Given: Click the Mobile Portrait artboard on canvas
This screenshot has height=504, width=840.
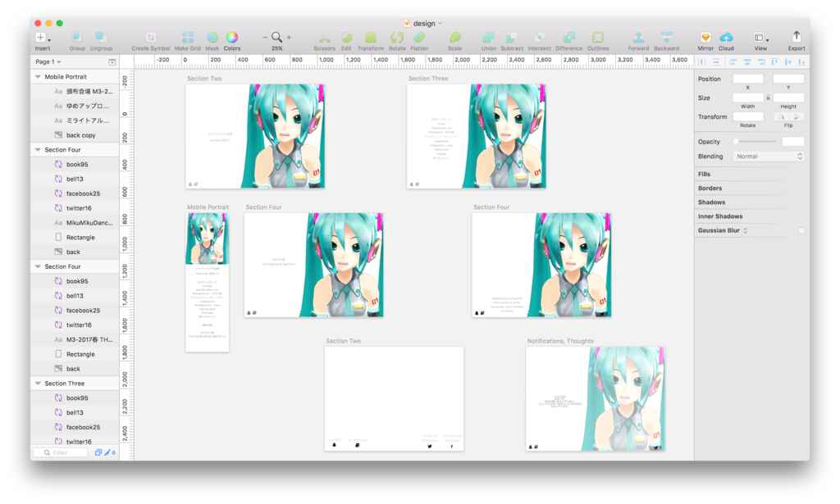Looking at the screenshot, I should [x=208, y=283].
